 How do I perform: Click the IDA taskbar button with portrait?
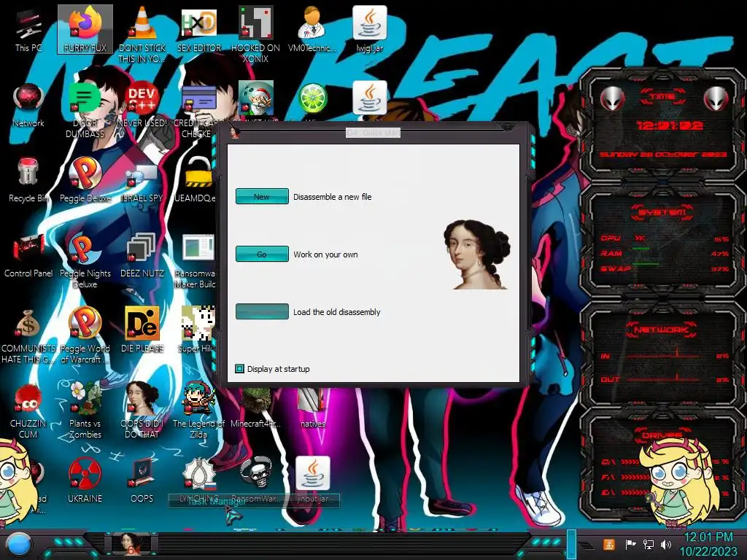(131, 544)
